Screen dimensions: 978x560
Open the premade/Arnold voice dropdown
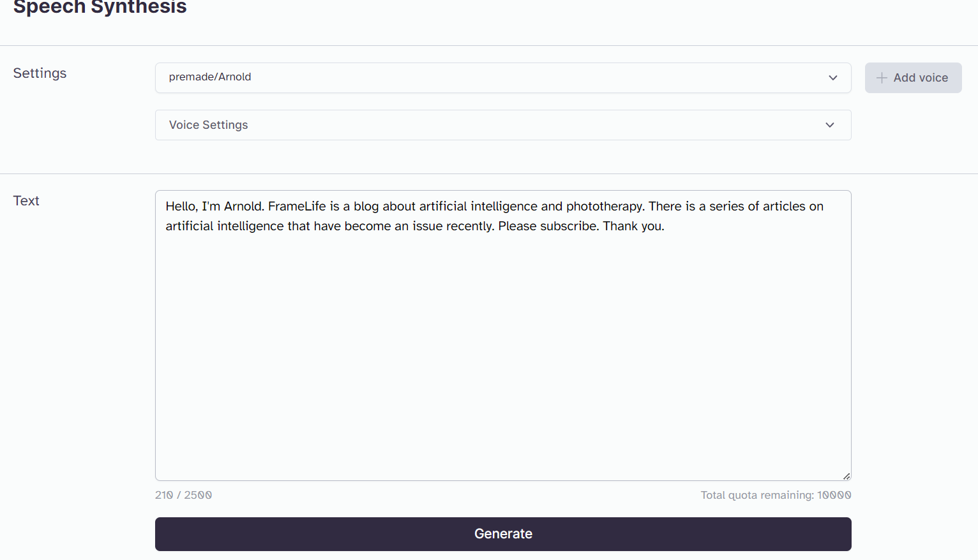[503, 78]
